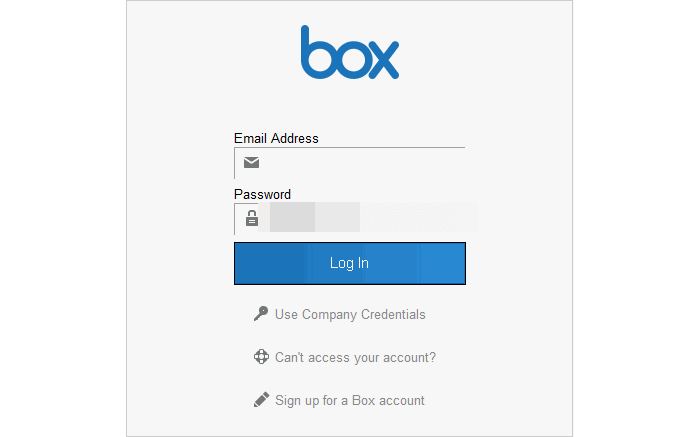Click the envelope icon in email field

pos(251,162)
